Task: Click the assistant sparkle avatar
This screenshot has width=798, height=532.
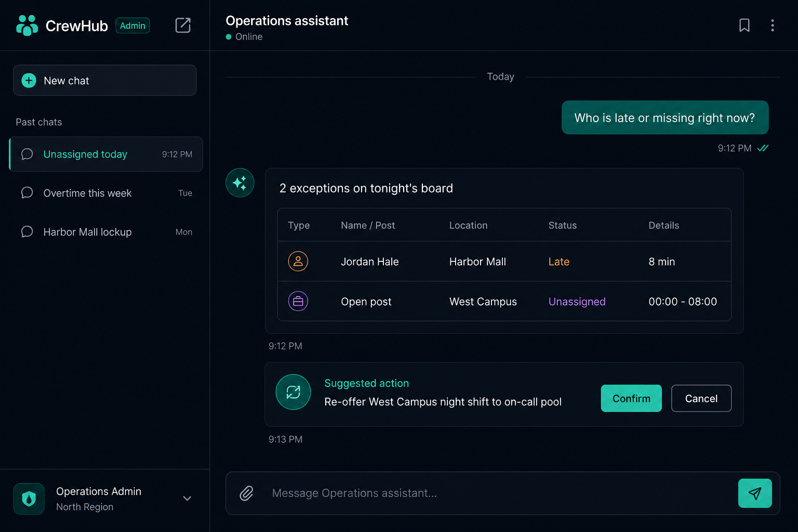Action: click(240, 183)
